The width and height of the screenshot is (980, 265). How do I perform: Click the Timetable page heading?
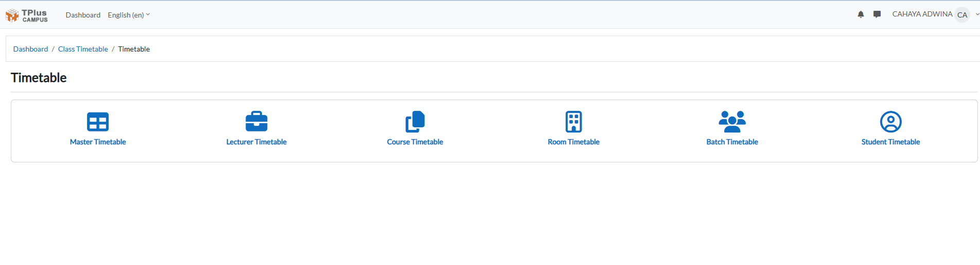coord(39,78)
